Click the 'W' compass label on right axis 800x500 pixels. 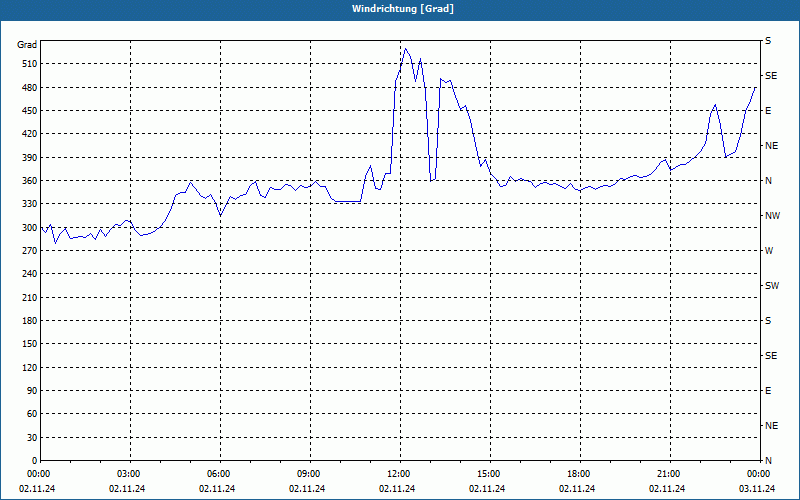[769, 251]
